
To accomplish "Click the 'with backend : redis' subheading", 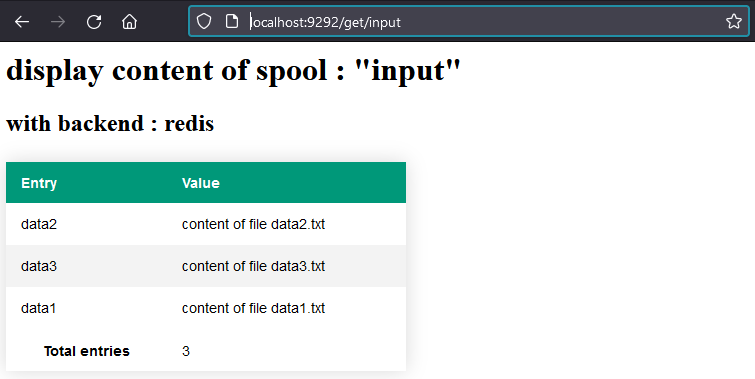I will point(110,123).
